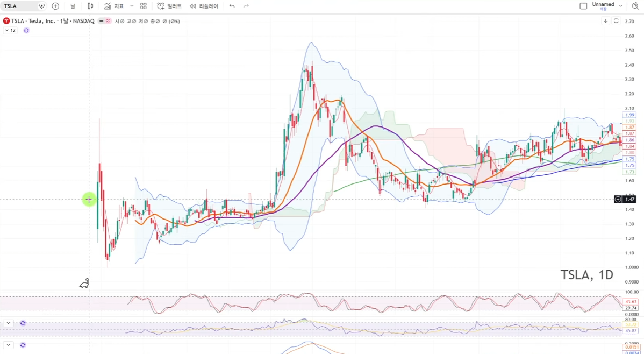The height and width of the screenshot is (354, 644).
Task: Click the 1.84 red price label
Action: point(629,146)
